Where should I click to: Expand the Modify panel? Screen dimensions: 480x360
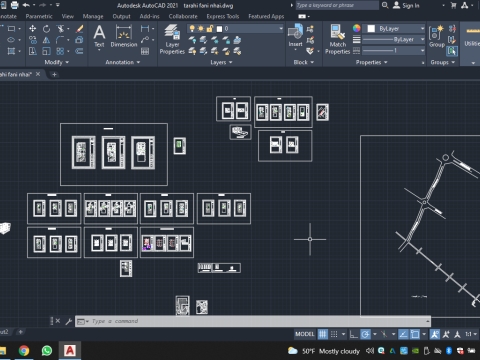coord(57,62)
